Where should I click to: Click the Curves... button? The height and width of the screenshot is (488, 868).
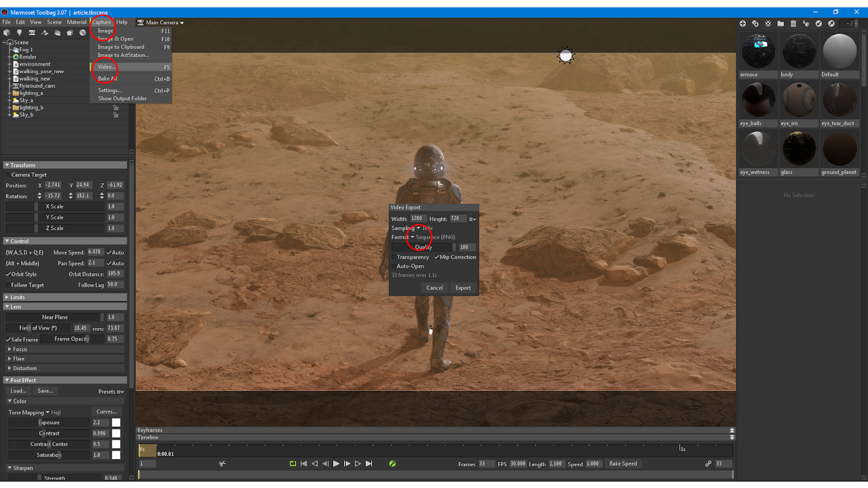(x=106, y=412)
